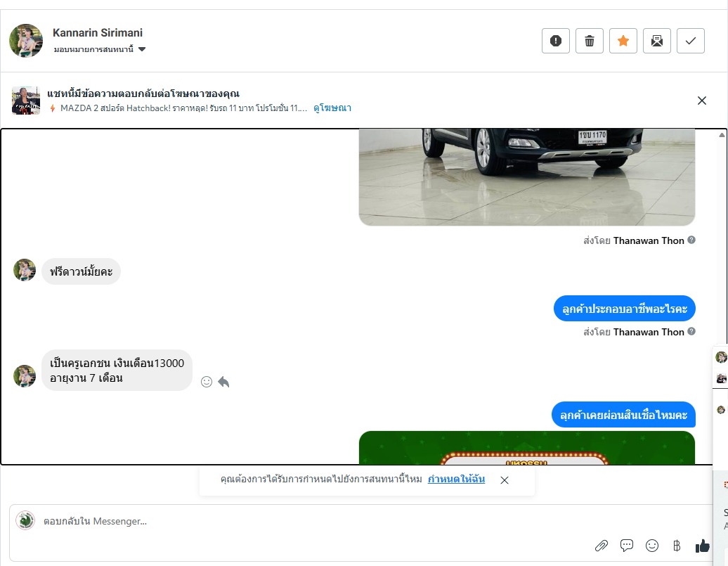Select the ลูกค้าประกอบอาชีพอะไรคะ message bubble
Viewport: 728px width, 566px height.
click(625, 309)
